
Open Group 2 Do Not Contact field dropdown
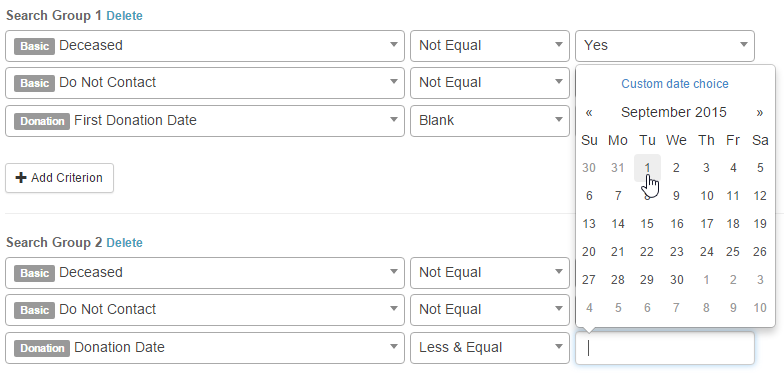click(205, 310)
